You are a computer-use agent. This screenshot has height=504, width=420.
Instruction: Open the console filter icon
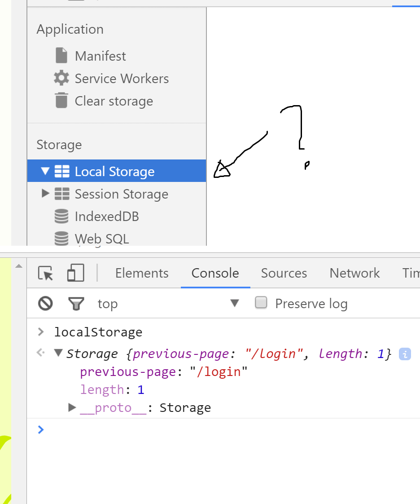tap(76, 303)
